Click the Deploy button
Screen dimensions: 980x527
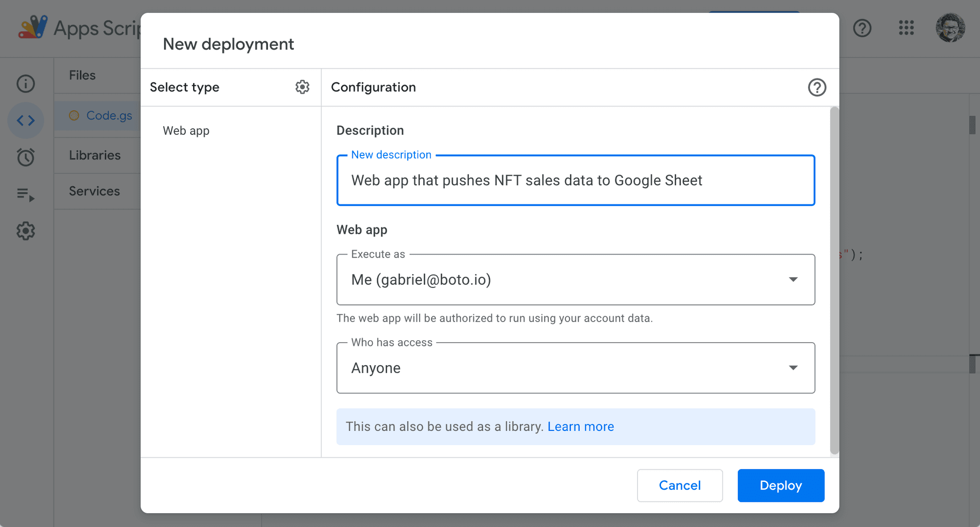tap(781, 485)
